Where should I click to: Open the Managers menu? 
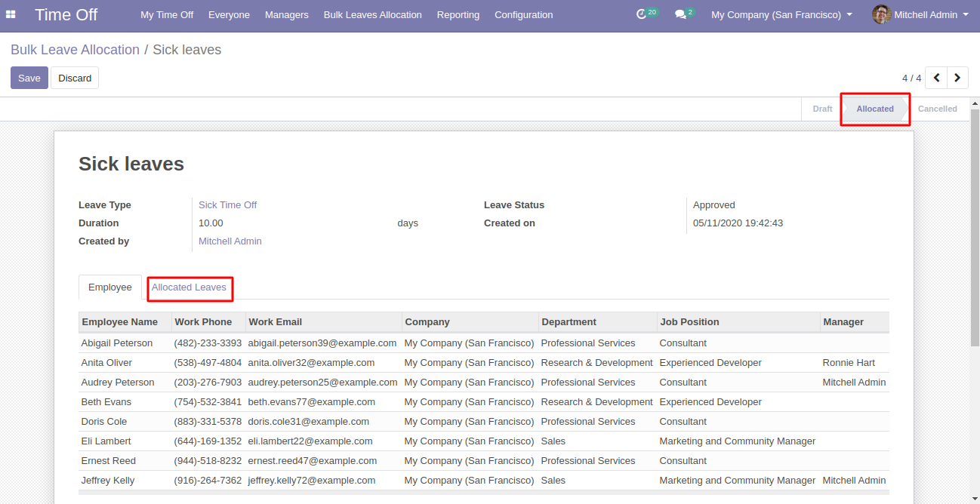[x=287, y=15]
